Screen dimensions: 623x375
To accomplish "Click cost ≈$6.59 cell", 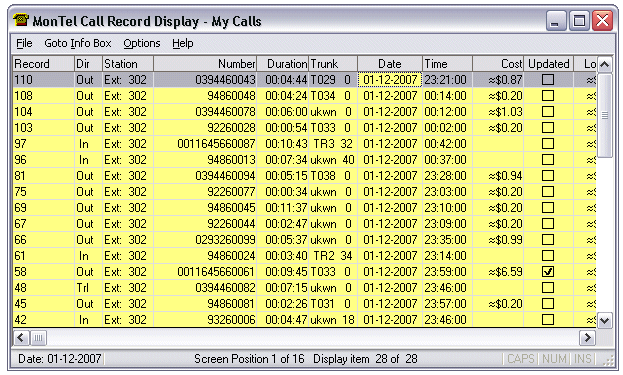I will [x=498, y=271].
